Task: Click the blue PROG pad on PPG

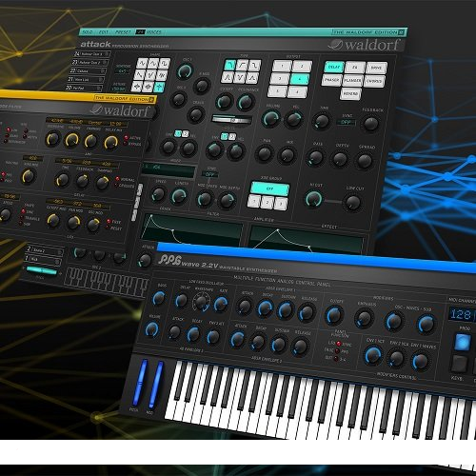Action: coord(462,342)
